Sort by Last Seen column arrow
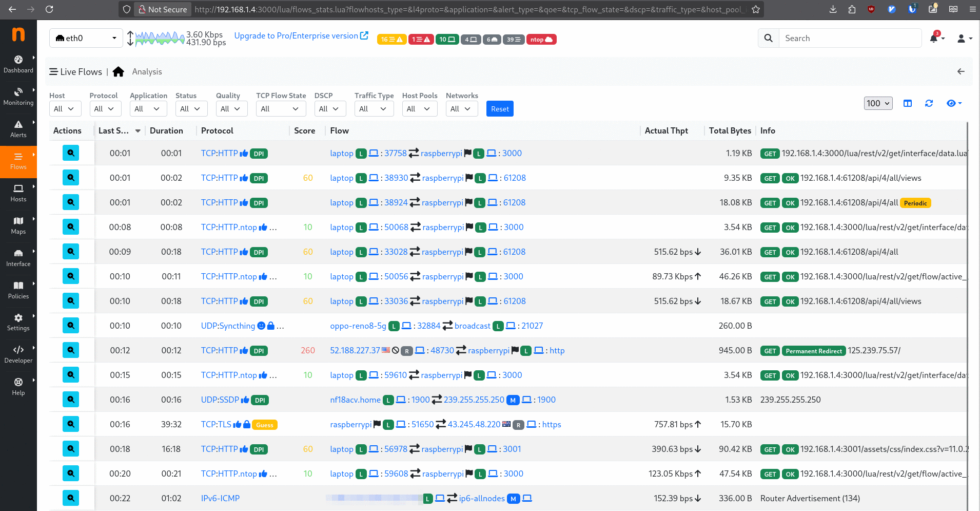This screenshot has width=980, height=511. (x=138, y=131)
